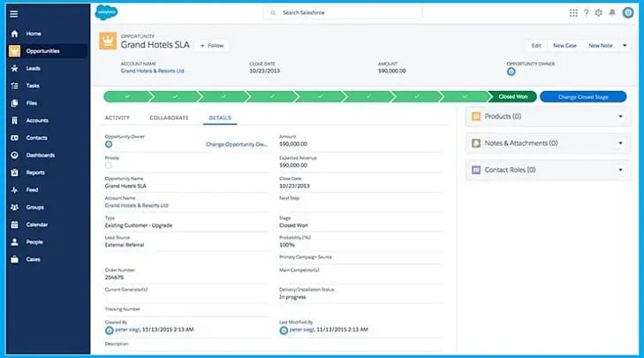
Task: Click Type value Existing Customer - Upgrade
Action: pyautogui.click(x=139, y=225)
